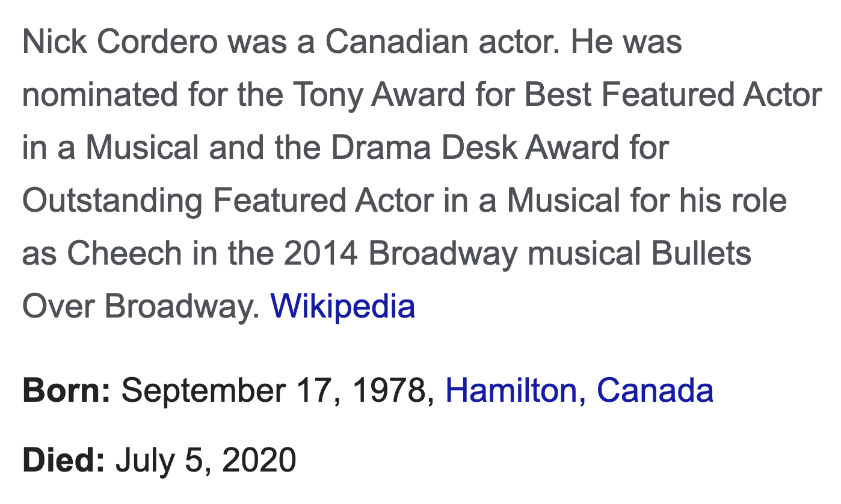841x504 pixels.
Task: Open the Hamilton, Canada birthplace link
Action: pyautogui.click(x=579, y=390)
